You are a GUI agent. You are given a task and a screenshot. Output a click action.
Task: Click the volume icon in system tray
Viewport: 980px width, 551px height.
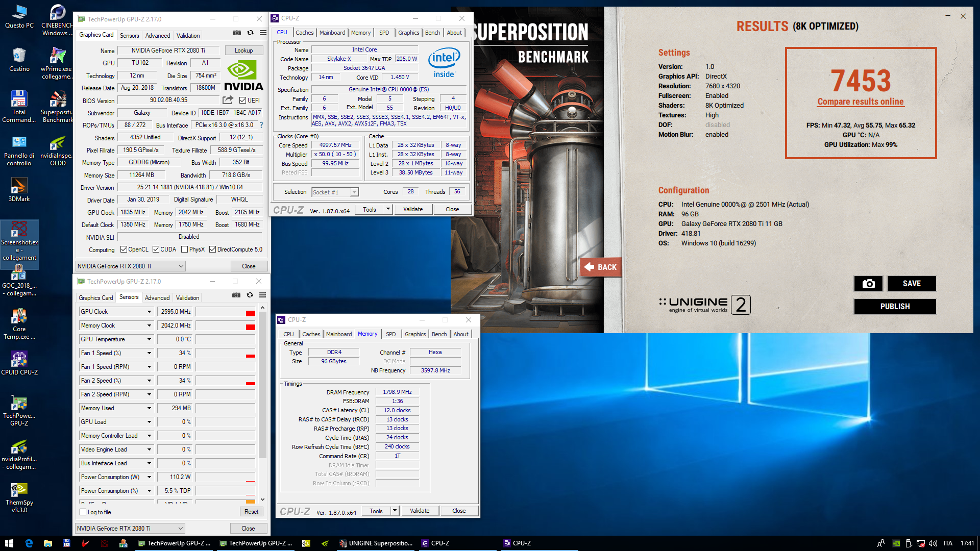coord(933,543)
